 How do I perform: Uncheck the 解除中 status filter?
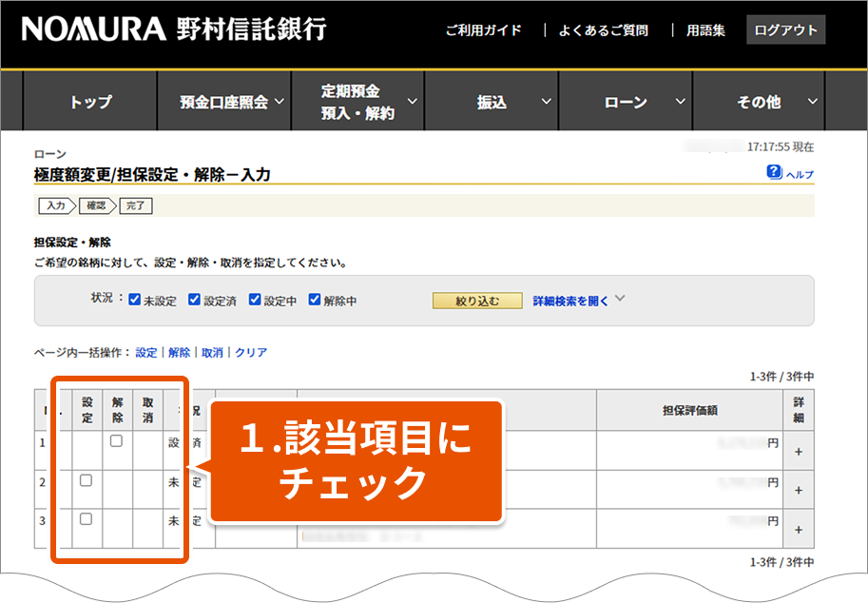[315, 300]
